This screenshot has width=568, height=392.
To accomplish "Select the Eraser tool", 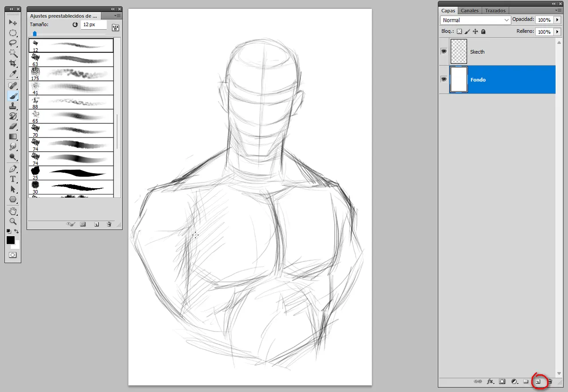I will 13,127.
